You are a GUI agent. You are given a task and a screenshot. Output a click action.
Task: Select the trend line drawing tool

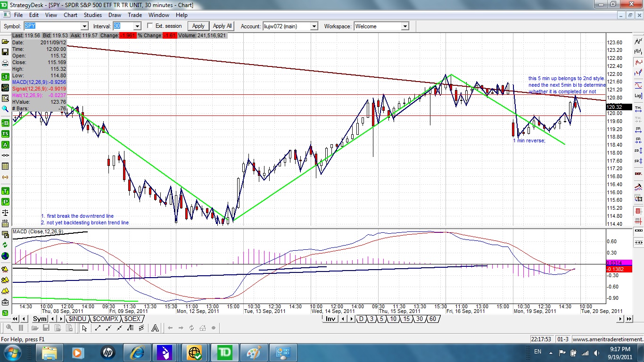click(x=98, y=328)
